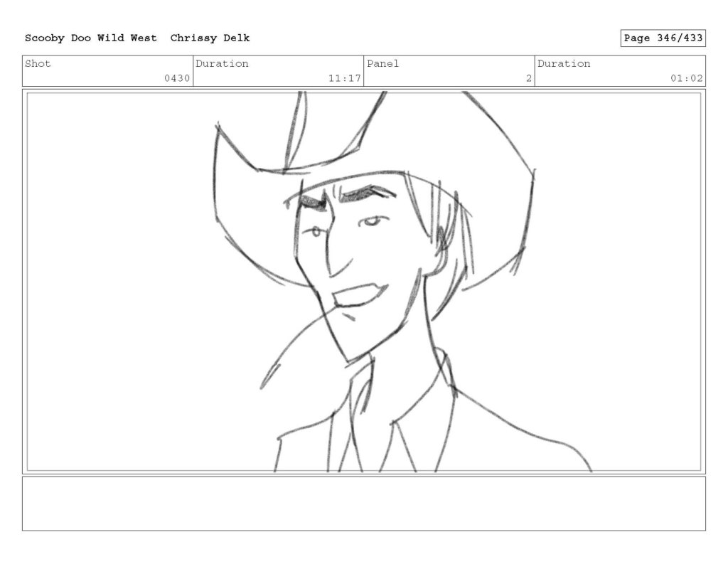The height and width of the screenshot is (564, 728).
Task: Click the panel duration value '01:02'
Action: click(687, 78)
